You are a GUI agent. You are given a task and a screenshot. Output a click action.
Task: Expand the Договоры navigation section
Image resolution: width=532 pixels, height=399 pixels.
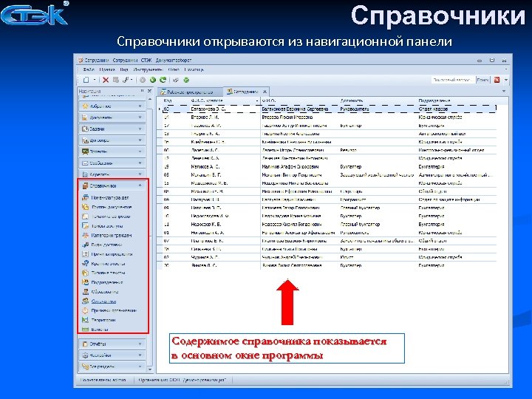(x=112, y=140)
